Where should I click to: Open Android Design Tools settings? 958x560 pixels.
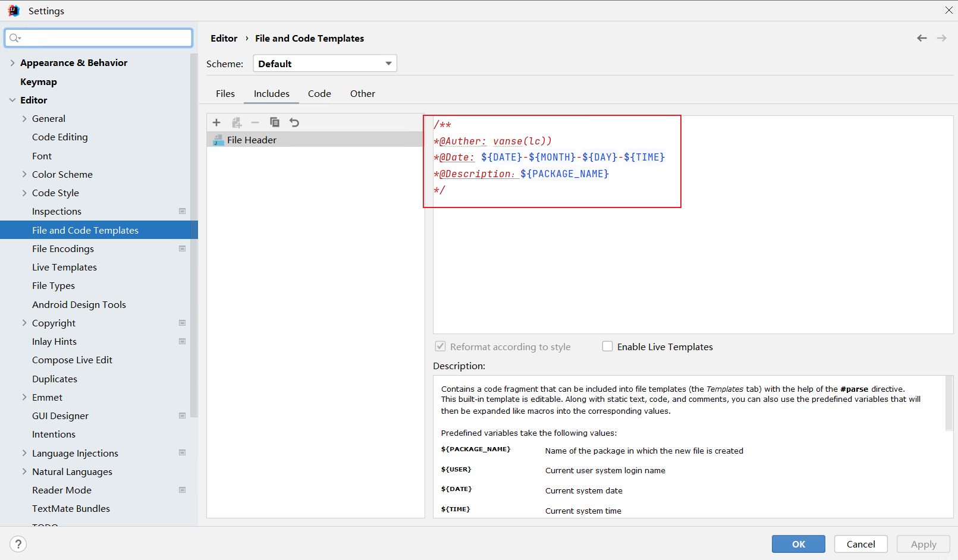pyautogui.click(x=79, y=304)
